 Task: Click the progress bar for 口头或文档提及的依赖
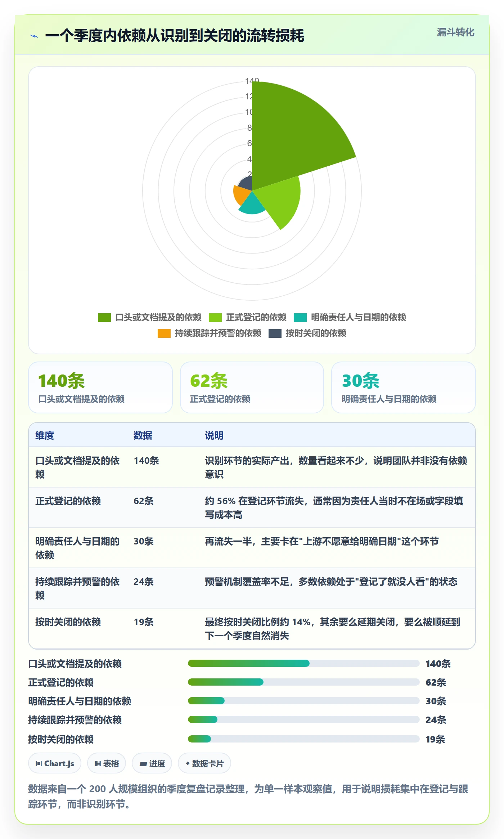coord(304,663)
